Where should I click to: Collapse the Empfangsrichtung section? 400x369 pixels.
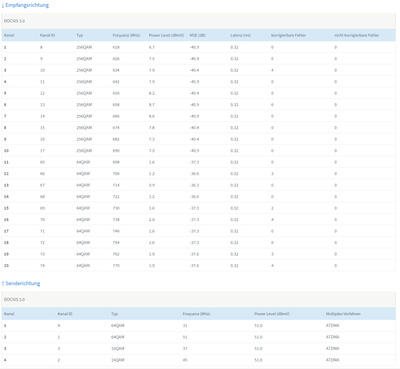(x=27, y=5)
